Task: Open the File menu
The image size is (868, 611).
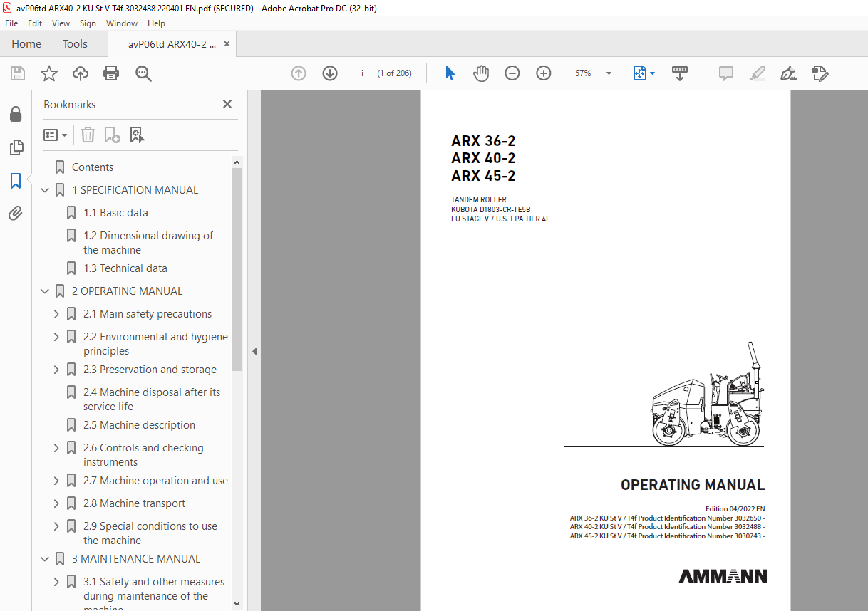Action: [11, 23]
